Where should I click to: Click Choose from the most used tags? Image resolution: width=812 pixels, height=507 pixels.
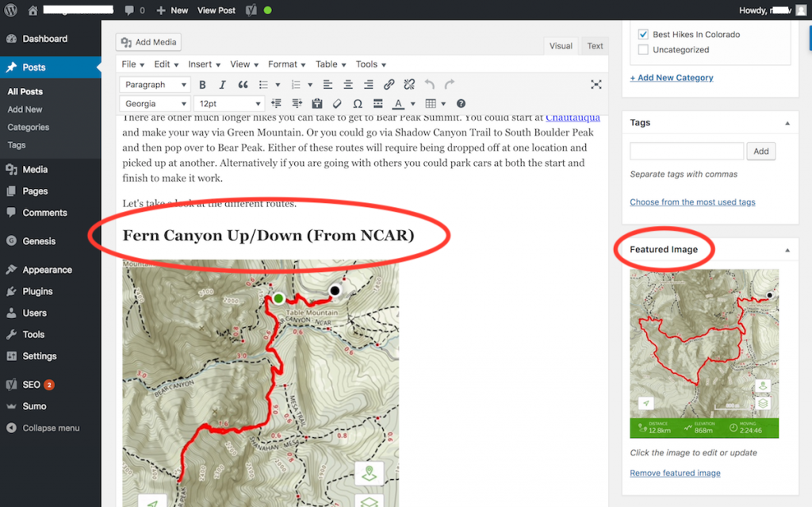coord(692,202)
